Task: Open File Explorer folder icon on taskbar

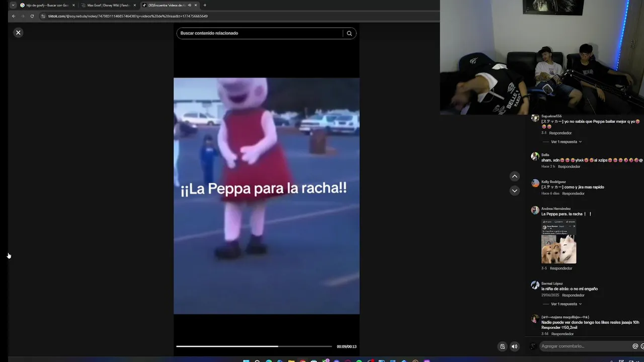Action: tap(291, 360)
